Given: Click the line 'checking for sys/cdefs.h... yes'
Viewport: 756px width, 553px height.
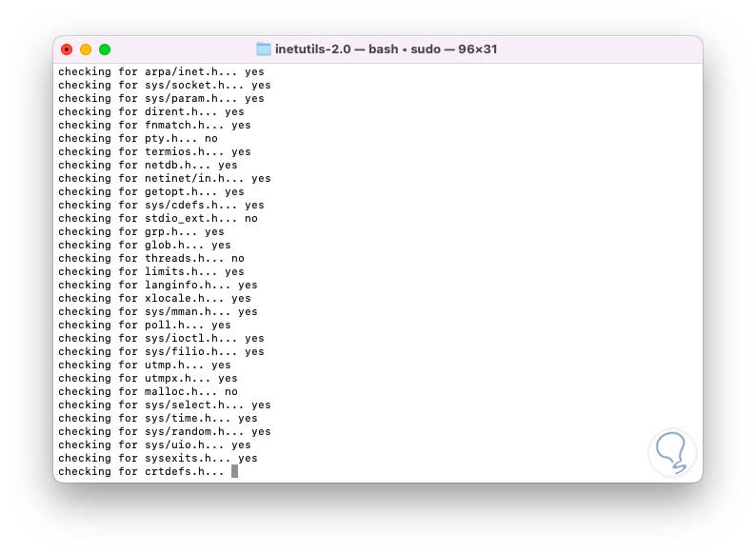Looking at the screenshot, I should click(161, 206).
